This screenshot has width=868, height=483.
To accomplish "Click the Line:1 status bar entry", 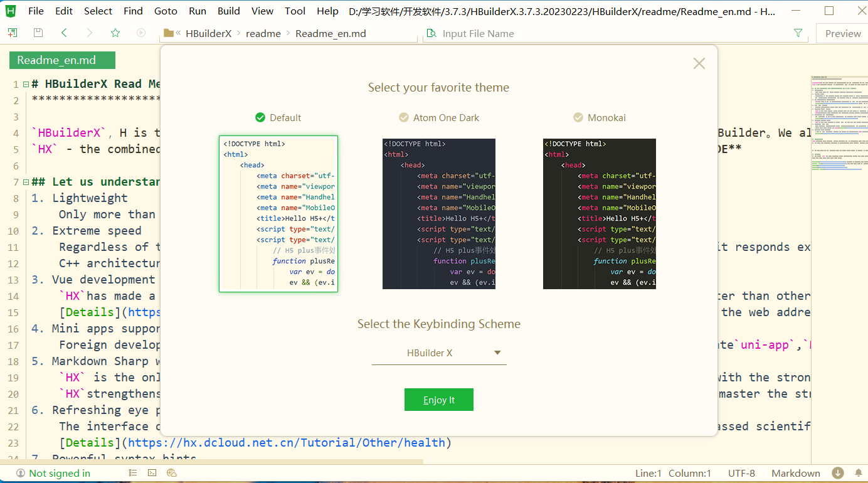I will (x=648, y=473).
